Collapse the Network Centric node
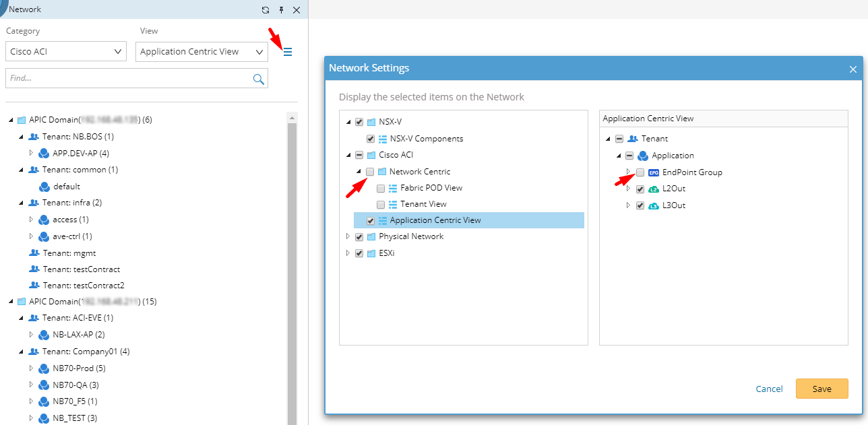 (359, 172)
